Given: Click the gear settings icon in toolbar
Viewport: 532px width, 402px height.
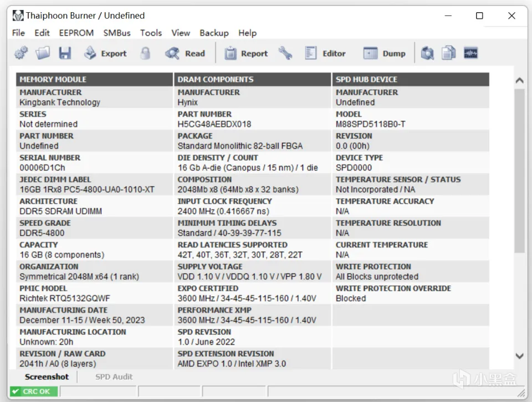Looking at the screenshot, I should 21,53.
